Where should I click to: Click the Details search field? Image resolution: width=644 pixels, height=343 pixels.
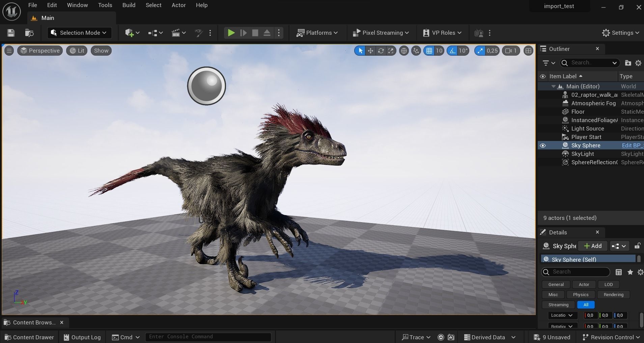click(576, 272)
